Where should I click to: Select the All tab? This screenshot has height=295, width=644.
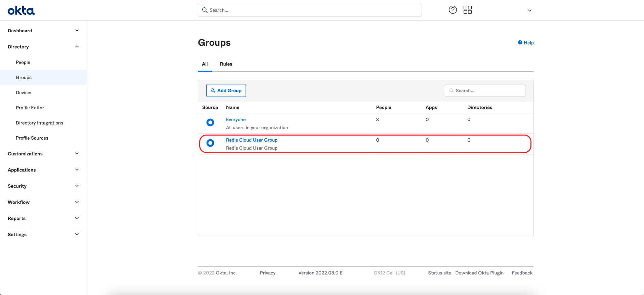click(x=205, y=64)
